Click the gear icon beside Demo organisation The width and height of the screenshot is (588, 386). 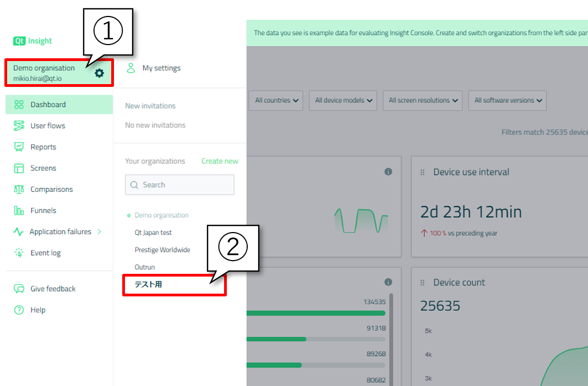[x=99, y=73]
